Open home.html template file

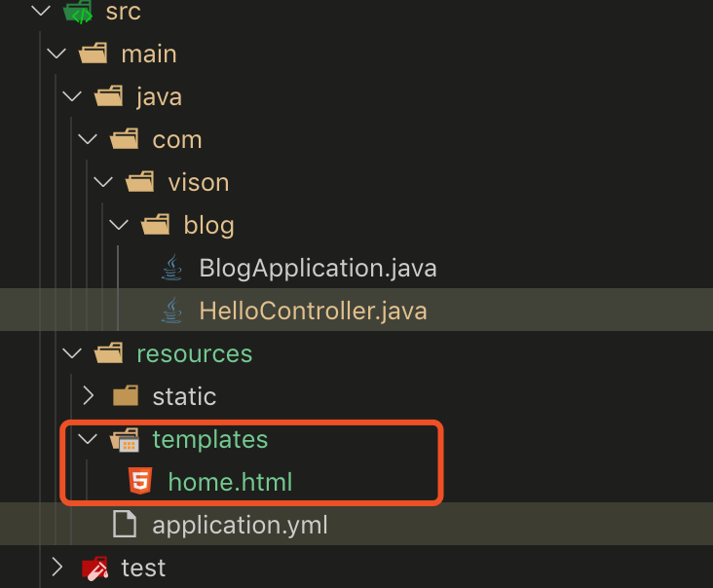click(230, 481)
